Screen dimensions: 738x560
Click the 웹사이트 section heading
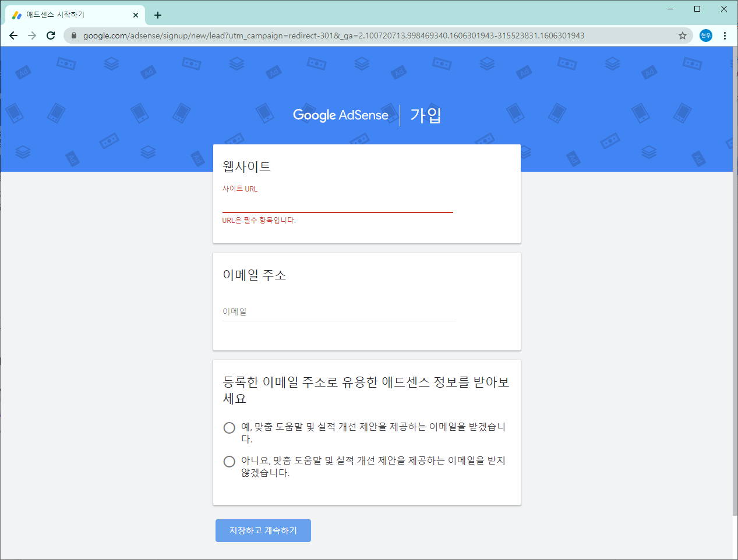pos(247,166)
